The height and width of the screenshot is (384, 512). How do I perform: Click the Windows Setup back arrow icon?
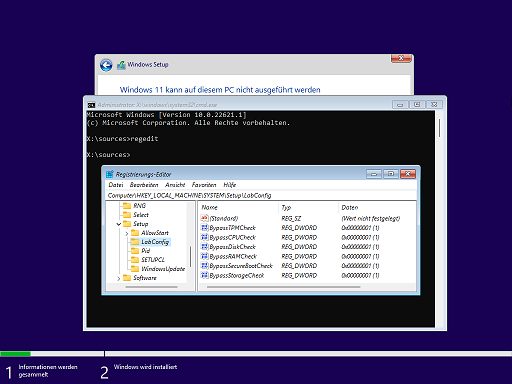(x=106, y=65)
